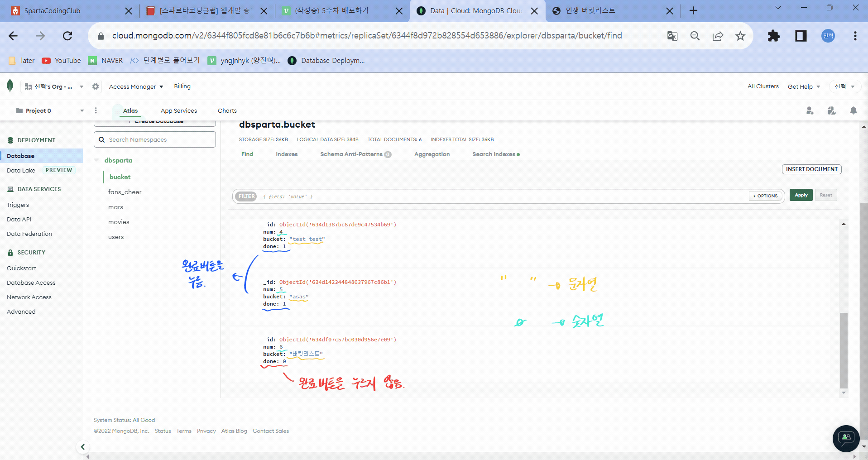Open Database Deployments bookmark

[326, 61]
